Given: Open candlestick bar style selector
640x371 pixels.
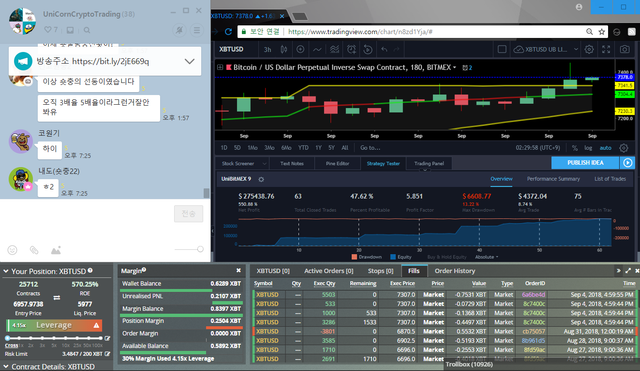Looking at the screenshot, I should [x=284, y=49].
